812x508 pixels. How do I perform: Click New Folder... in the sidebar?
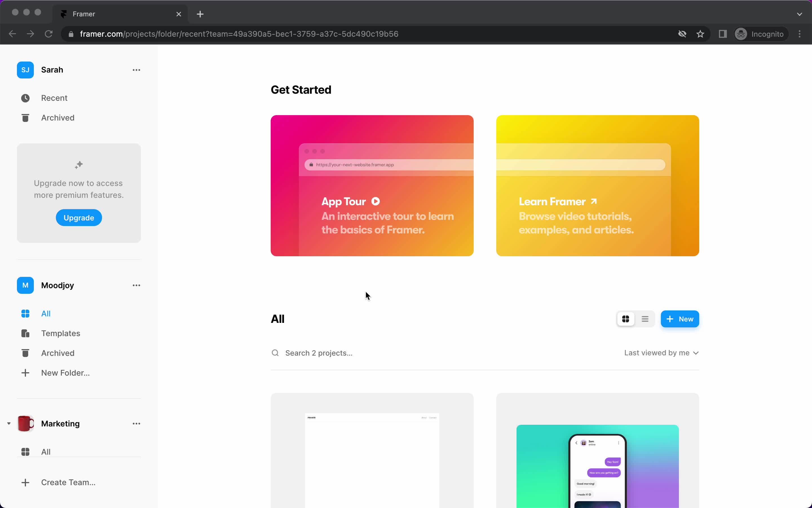point(65,373)
